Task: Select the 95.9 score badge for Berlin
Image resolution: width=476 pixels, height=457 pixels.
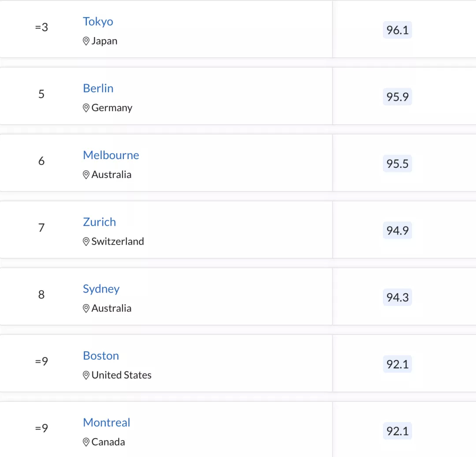Action: pos(398,97)
